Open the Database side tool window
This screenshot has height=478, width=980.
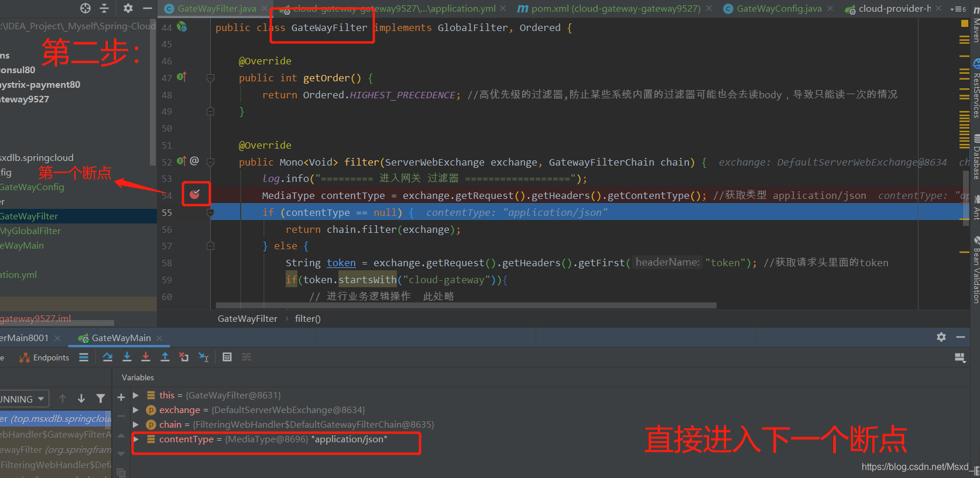[x=975, y=156]
